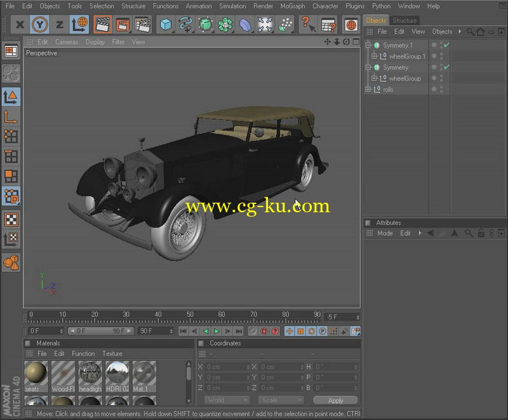The height and width of the screenshot is (420, 508).
Task: Play the animation forwards
Action: tap(217, 331)
